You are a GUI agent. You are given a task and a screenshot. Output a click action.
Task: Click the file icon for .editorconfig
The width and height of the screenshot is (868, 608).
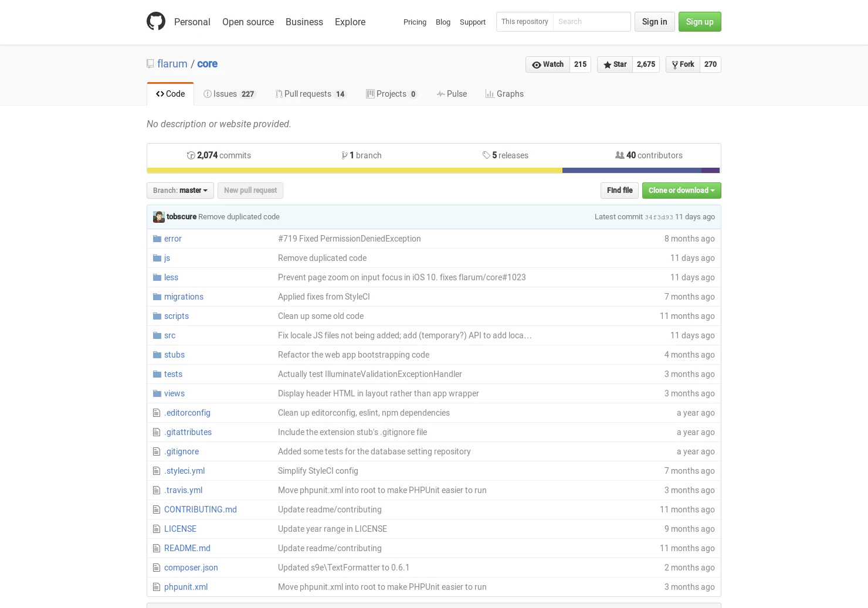pos(157,413)
